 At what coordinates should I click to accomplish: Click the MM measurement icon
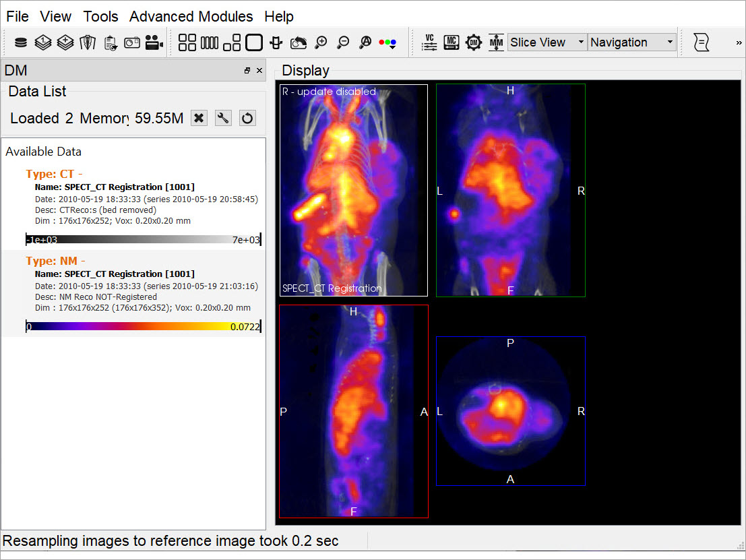click(x=496, y=42)
